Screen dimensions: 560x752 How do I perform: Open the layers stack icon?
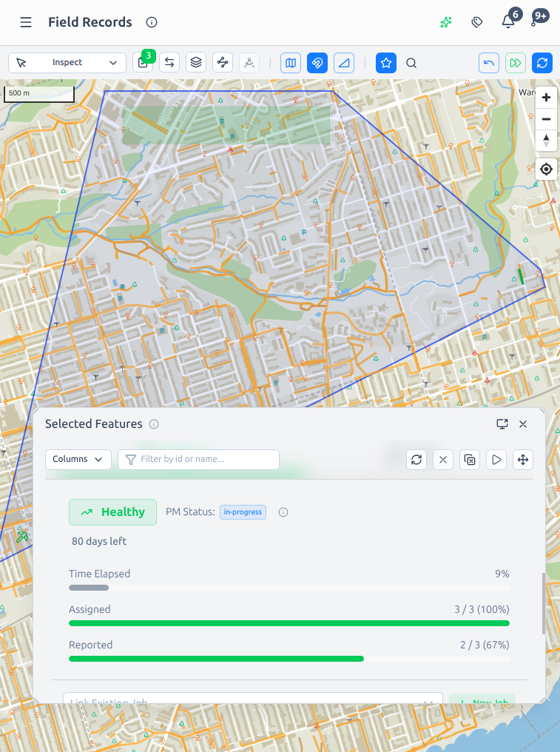[195, 63]
